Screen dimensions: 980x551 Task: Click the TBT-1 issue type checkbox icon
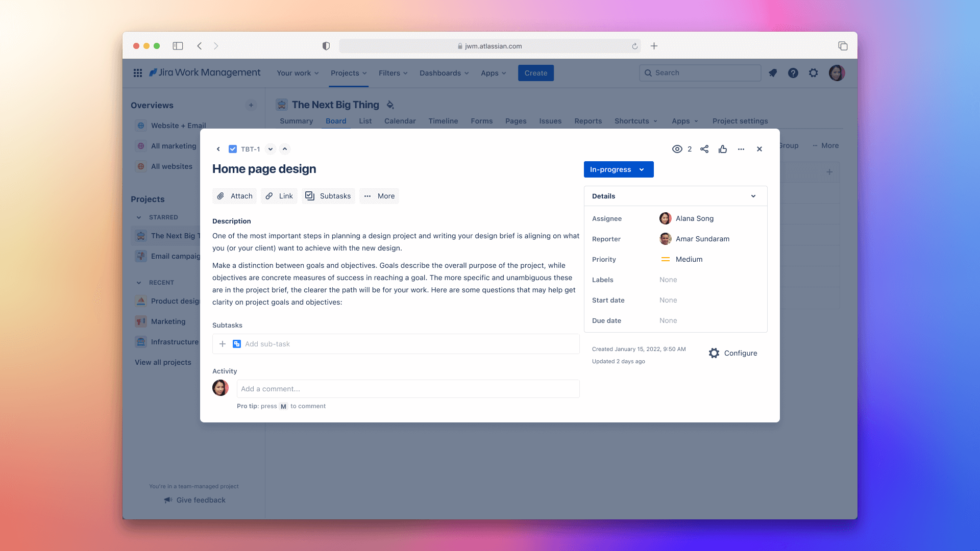pyautogui.click(x=233, y=149)
